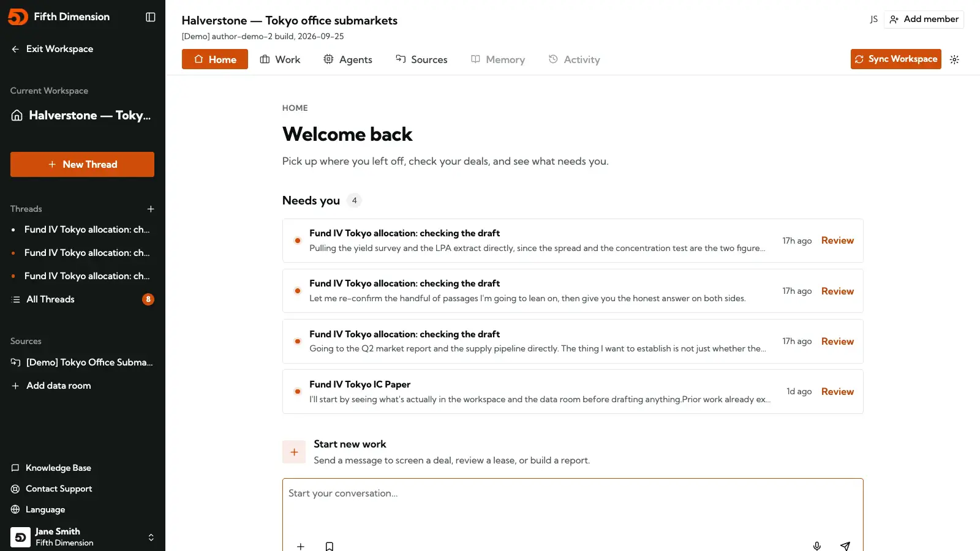Click the 'Fund IV Tokyo IC Paper' title

point(360,384)
